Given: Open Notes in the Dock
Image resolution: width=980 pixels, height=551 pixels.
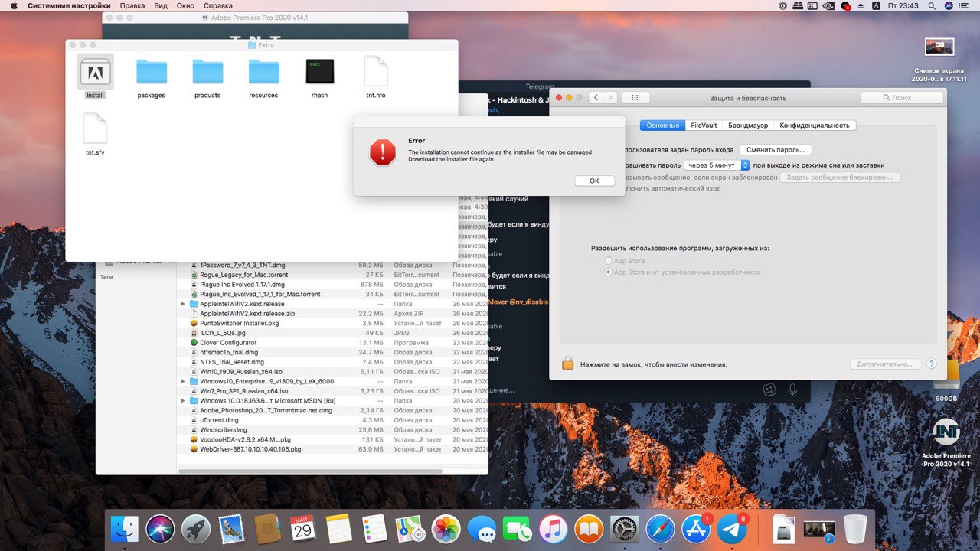Looking at the screenshot, I should point(339,529).
